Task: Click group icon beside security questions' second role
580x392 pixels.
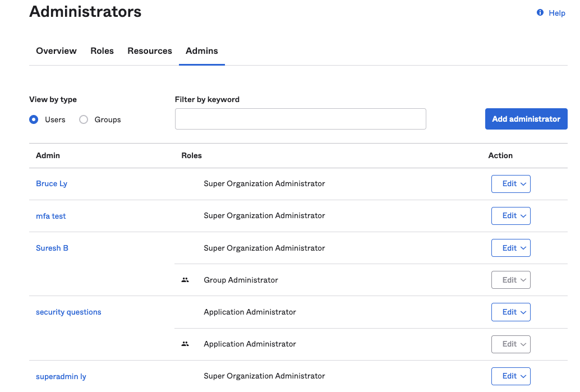Action: point(185,344)
